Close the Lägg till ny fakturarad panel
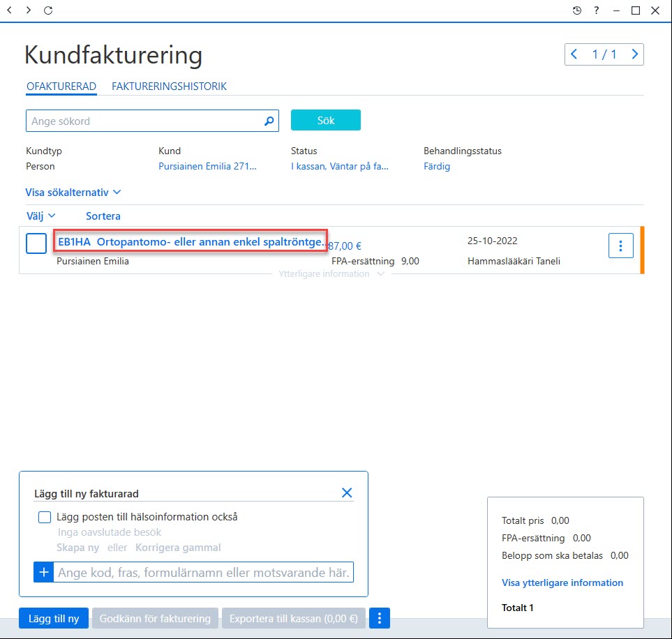Viewport: 672px width, 639px height. tap(347, 493)
